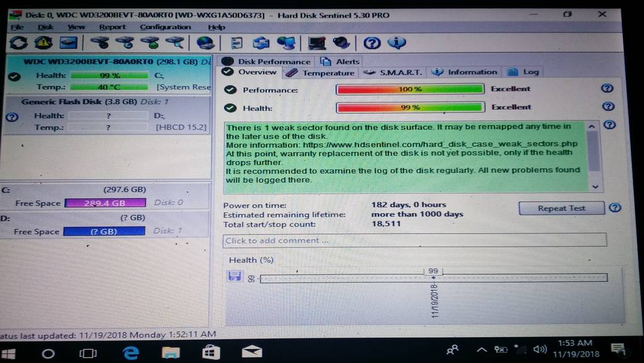Click the networked monitors toolbar icon

tap(286, 43)
